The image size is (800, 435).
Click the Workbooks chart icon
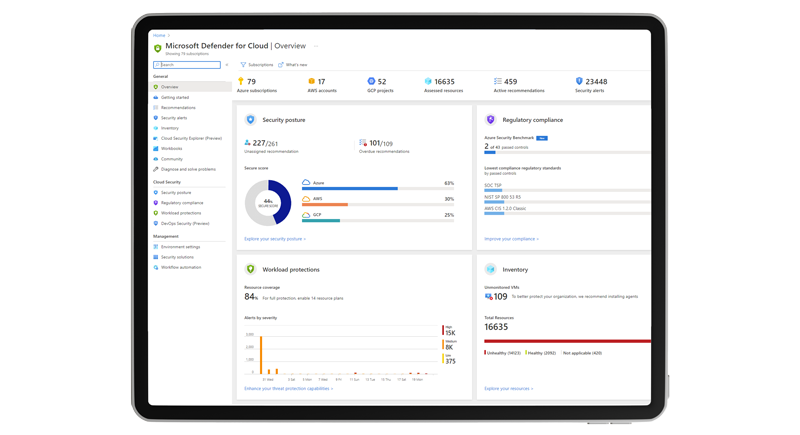click(x=156, y=148)
